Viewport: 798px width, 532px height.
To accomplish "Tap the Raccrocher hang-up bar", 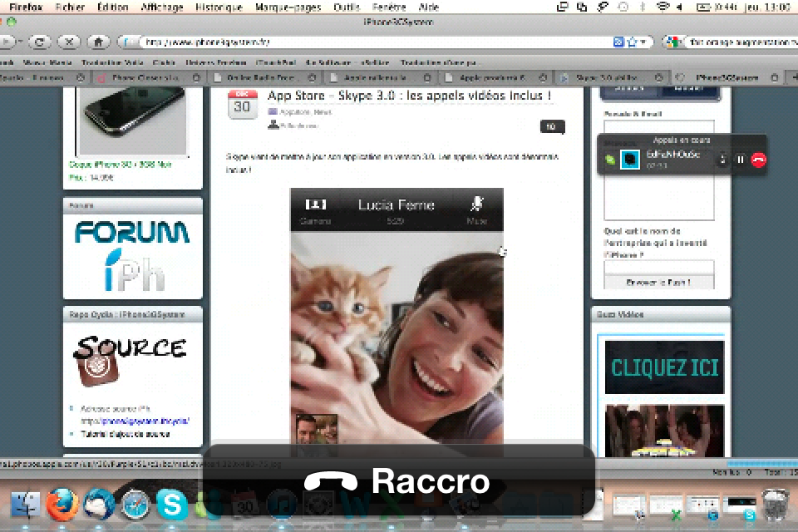I will pos(398,480).
